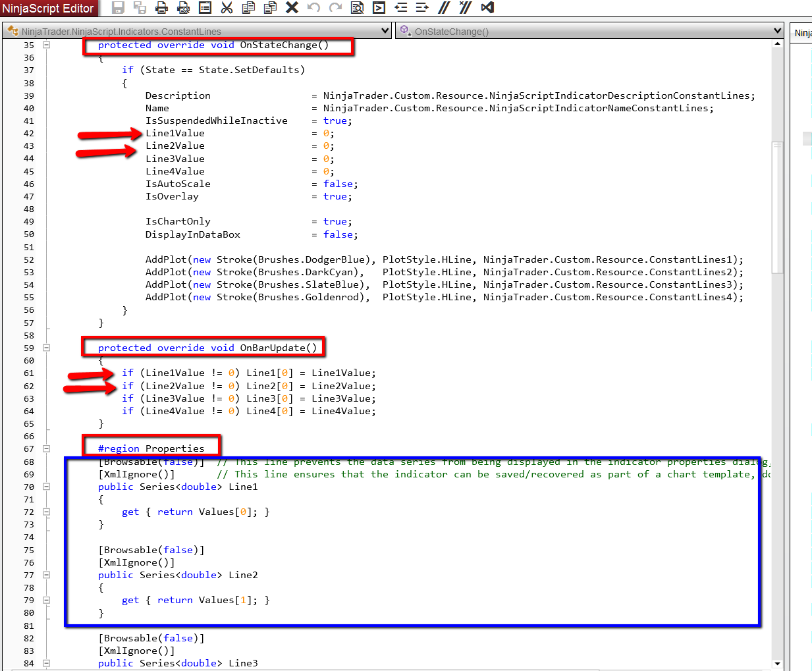Click the Paste icon
This screenshot has width=812, height=671.
pos(270,7)
